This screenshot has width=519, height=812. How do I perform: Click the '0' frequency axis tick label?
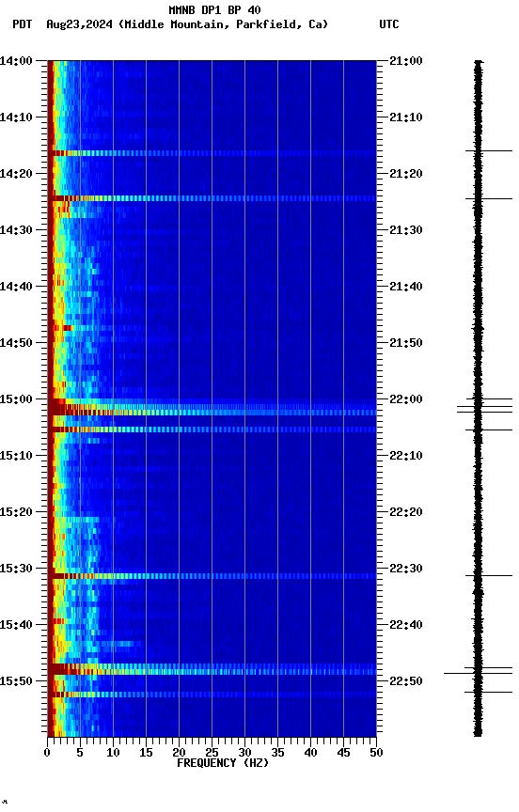point(47,753)
